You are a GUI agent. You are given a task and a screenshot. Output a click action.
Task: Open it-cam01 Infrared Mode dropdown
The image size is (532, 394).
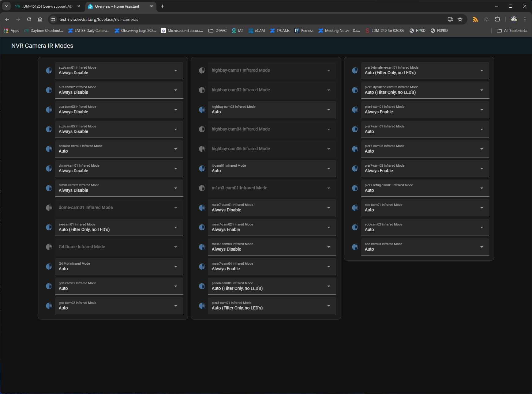[x=272, y=169]
